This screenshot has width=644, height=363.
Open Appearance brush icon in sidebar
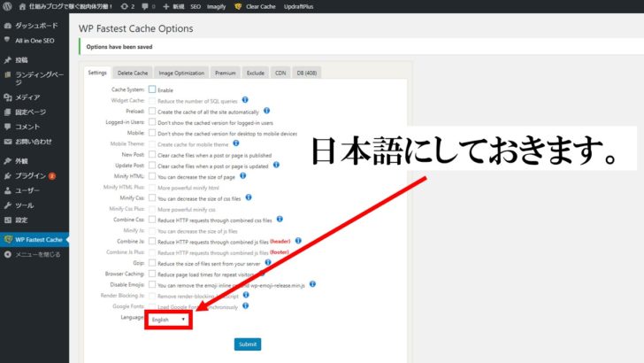[x=7, y=161]
